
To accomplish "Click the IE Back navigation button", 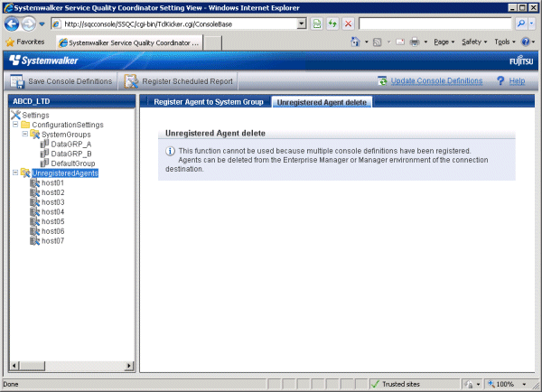I will point(12,23).
